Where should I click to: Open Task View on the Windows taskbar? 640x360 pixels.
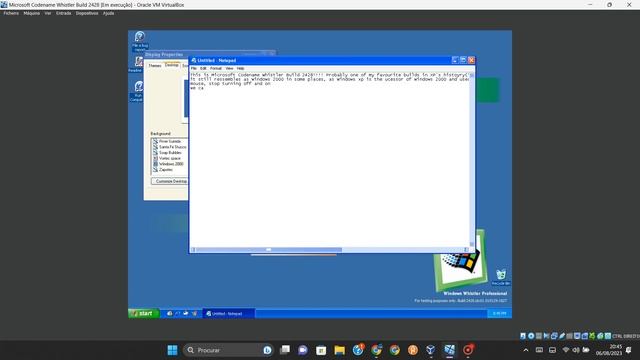click(284, 350)
